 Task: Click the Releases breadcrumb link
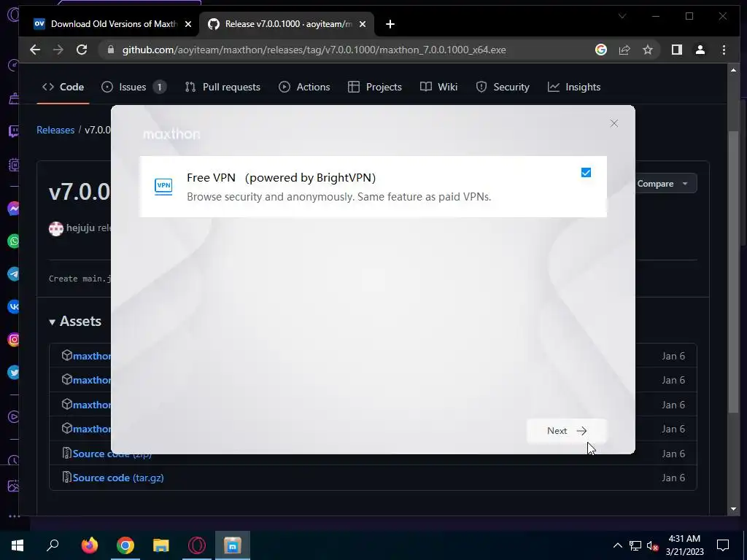coord(55,130)
